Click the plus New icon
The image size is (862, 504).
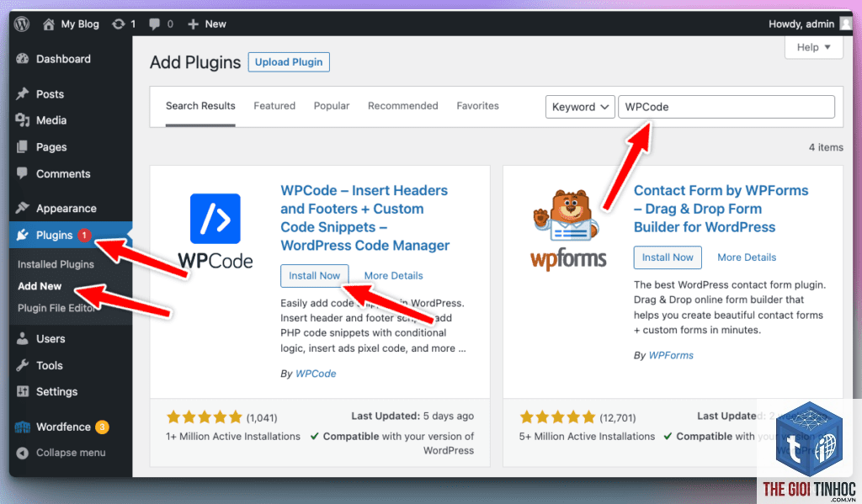[193, 24]
